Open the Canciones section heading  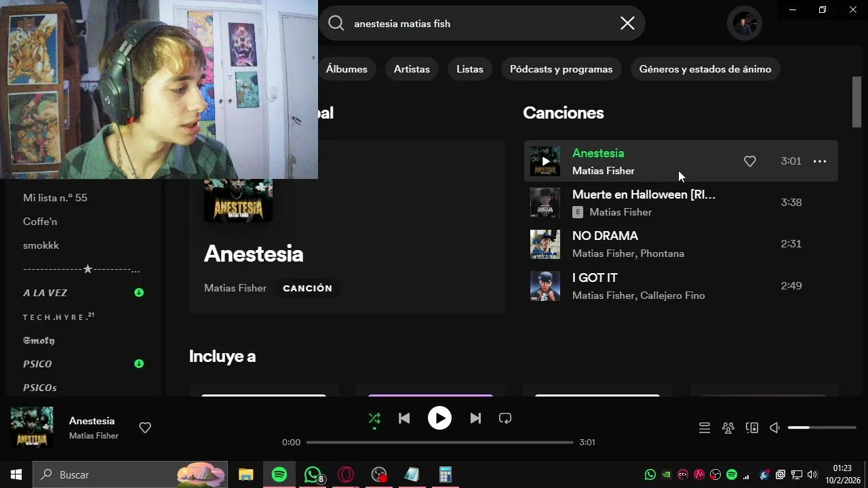coord(564,113)
